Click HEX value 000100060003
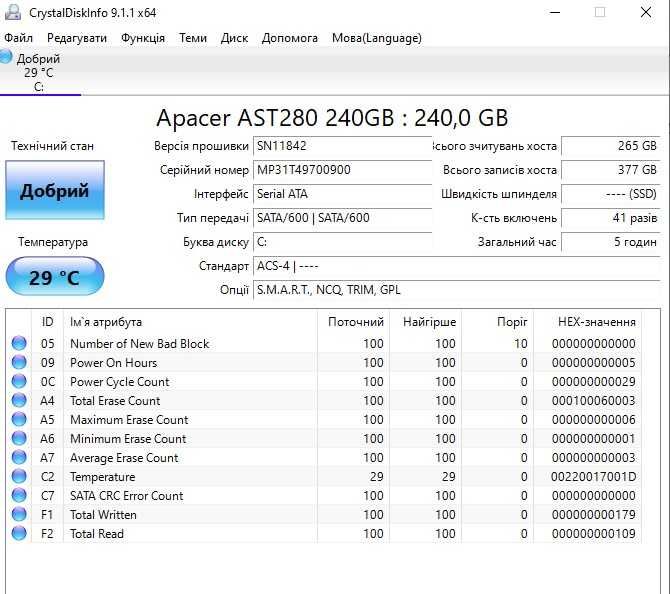This screenshot has width=670, height=594. pos(594,400)
